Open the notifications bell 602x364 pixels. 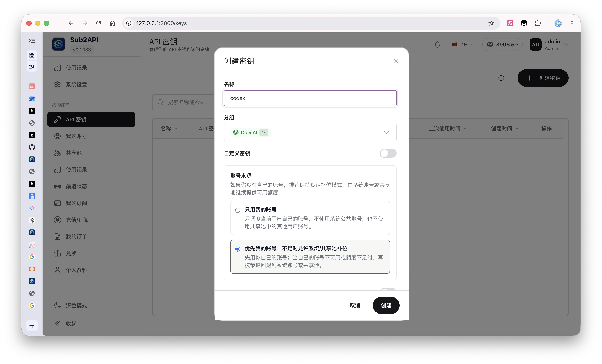[x=437, y=45]
